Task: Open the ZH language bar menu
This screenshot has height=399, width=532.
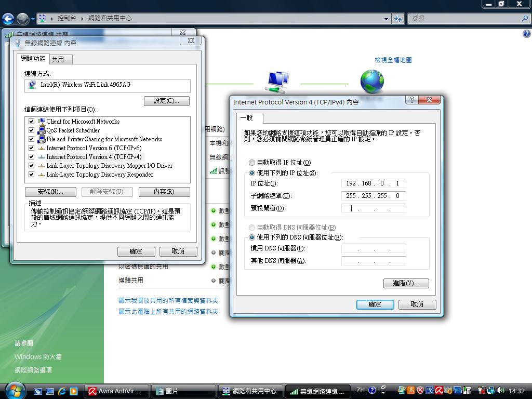Action: [x=360, y=390]
